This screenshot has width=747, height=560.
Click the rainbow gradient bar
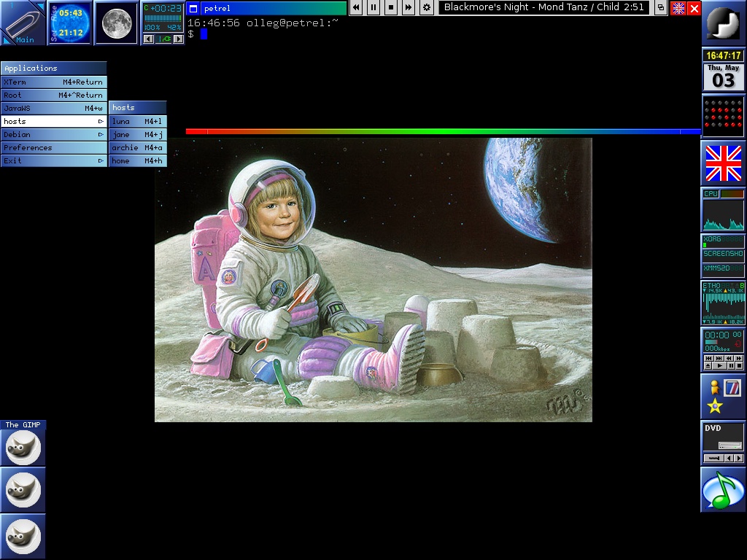pos(443,131)
